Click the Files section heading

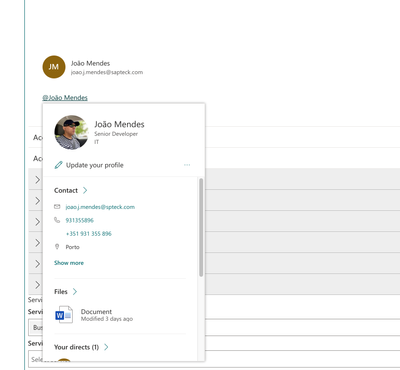pyautogui.click(x=61, y=292)
